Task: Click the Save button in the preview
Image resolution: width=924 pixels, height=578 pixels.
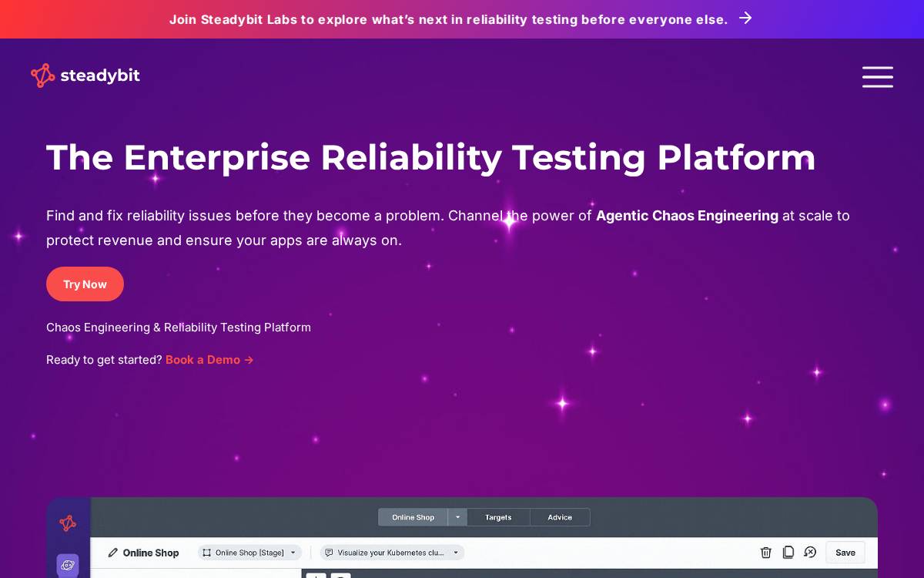Action: [845, 553]
